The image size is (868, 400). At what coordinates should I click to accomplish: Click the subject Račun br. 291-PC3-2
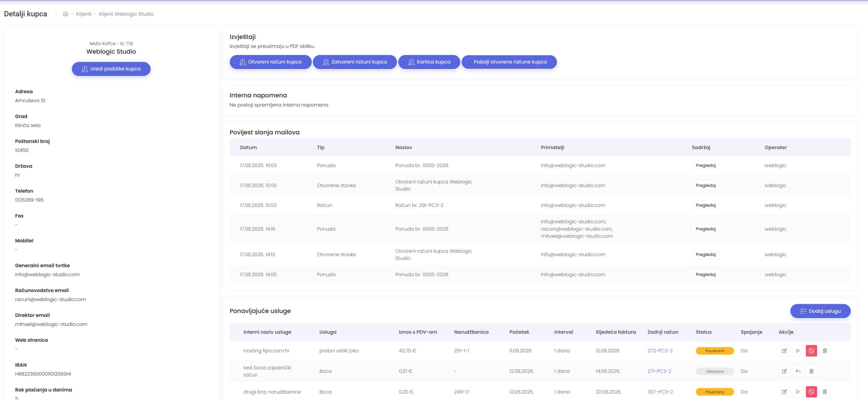coord(419,205)
